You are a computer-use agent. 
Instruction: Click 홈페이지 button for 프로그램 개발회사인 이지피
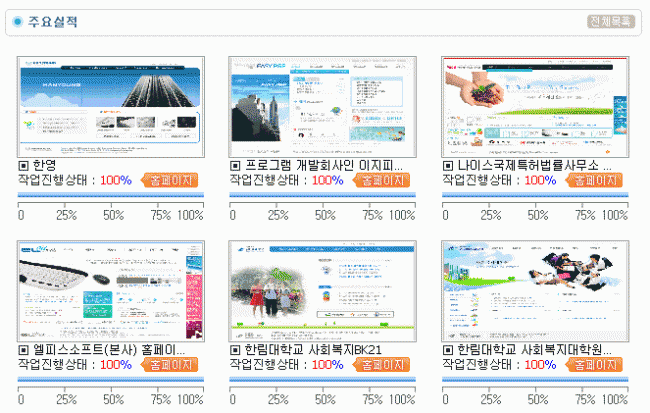pos(380,180)
